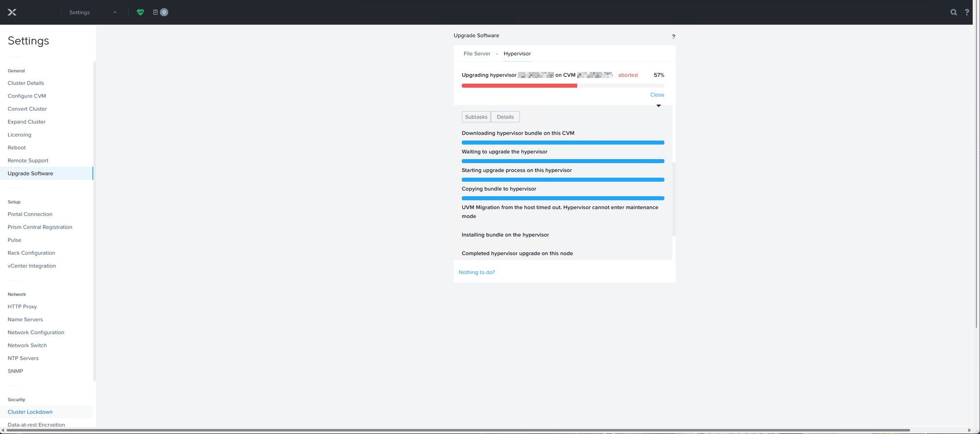Show the Details view
This screenshot has width=980, height=434.
coord(505,117)
